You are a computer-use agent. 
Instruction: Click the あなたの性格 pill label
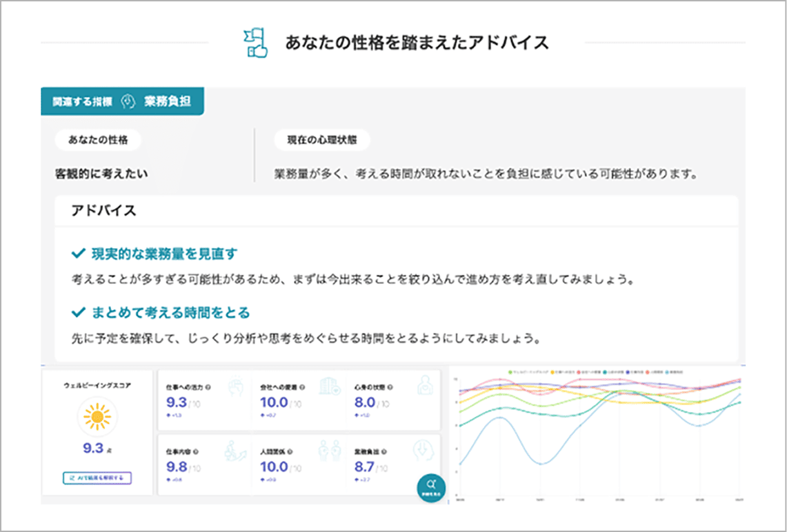[97, 140]
